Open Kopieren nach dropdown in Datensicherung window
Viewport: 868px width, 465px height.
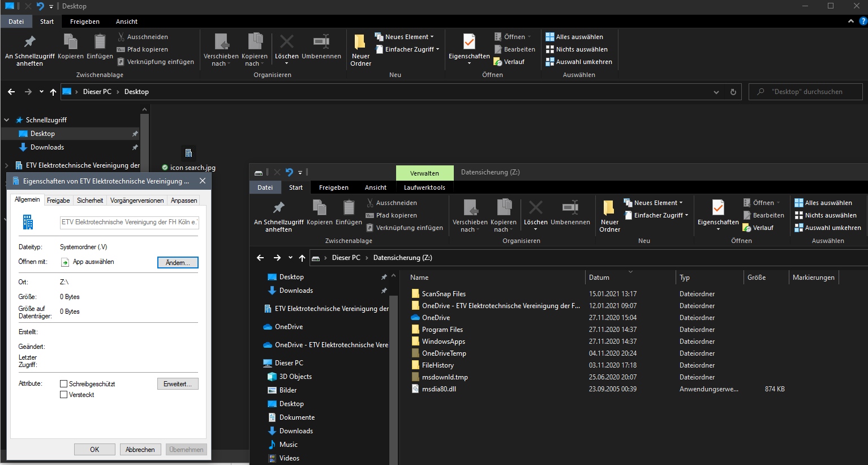(503, 216)
